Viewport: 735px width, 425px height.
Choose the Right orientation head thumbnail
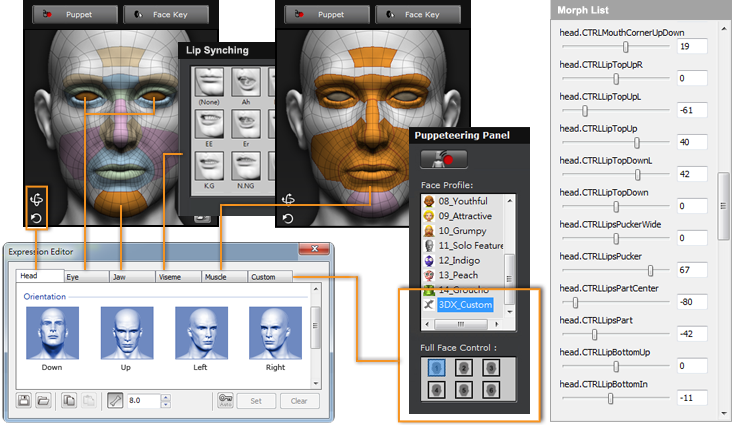point(276,333)
